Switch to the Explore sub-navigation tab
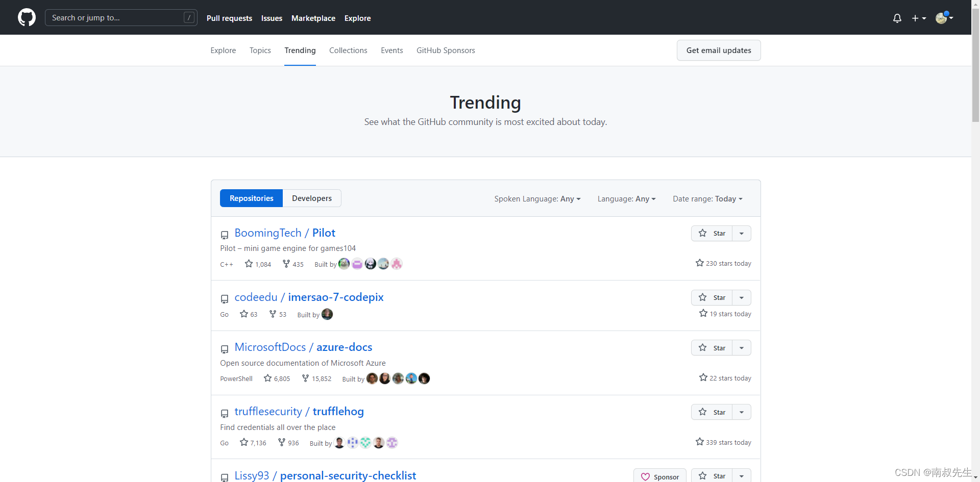The width and height of the screenshot is (980, 482). (x=223, y=50)
